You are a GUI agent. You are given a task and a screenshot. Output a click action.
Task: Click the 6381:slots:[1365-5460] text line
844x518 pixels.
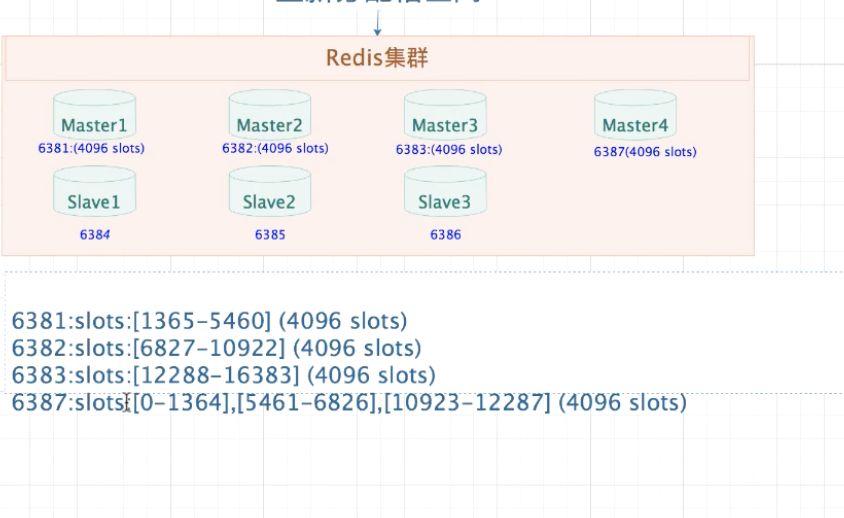[x=209, y=322]
